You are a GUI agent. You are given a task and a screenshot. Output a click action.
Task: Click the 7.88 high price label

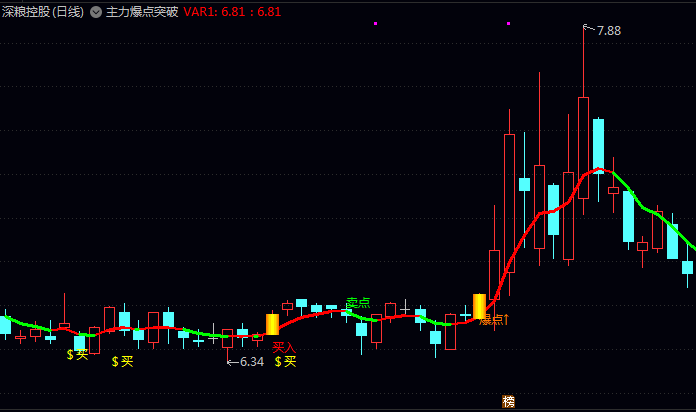tap(609, 31)
